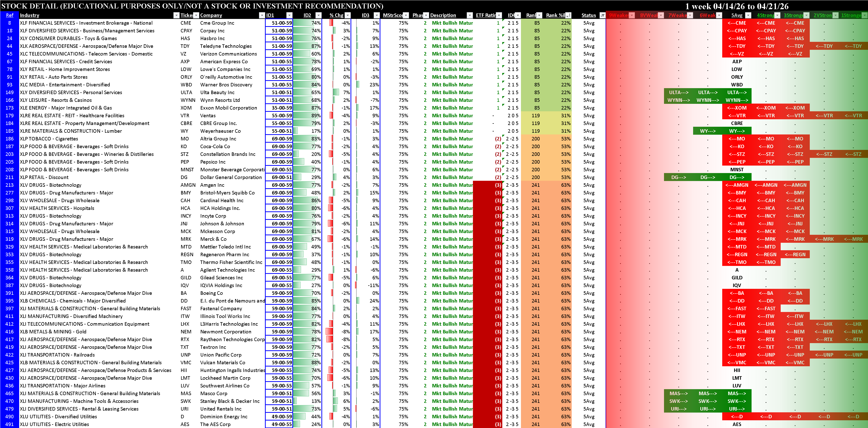Screen dimensions: 868x428
Task: Click Ref number 173 for Exxon Mobil
Action: point(9,108)
